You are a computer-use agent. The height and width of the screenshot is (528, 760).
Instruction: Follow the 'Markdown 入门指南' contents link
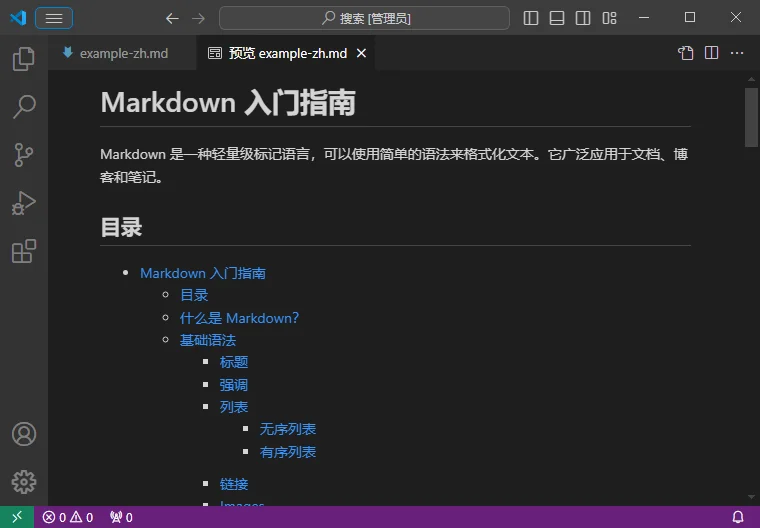pyautogui.click(x=203, y=273)
